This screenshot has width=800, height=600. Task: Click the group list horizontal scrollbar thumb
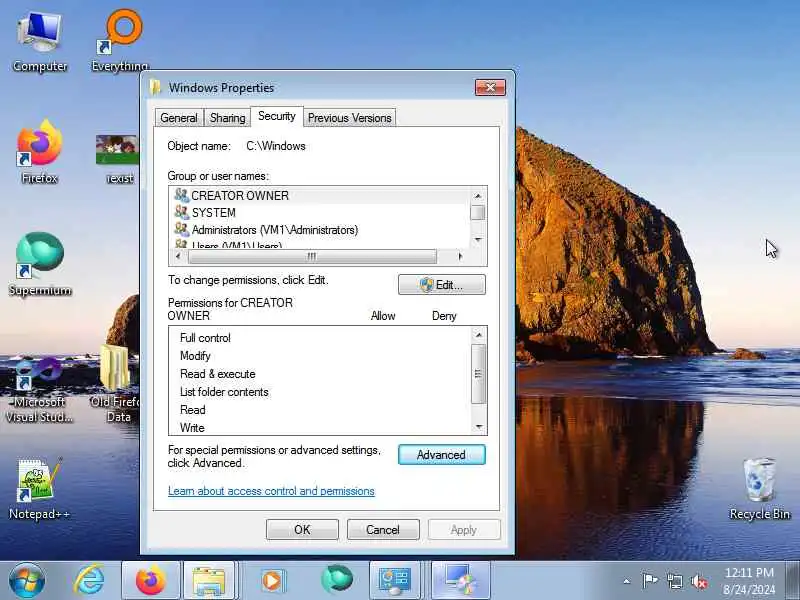click(312, 256)
